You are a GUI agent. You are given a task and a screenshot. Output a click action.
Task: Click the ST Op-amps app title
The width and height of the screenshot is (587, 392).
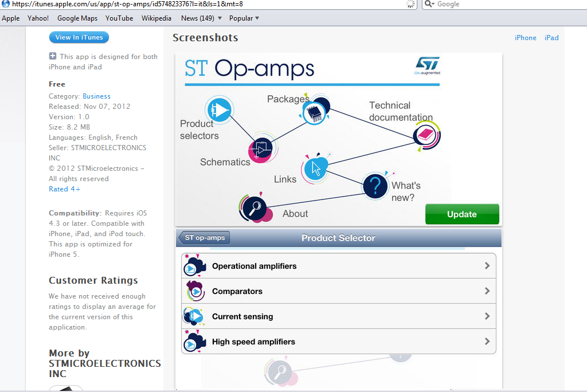(x=249, y=69)
